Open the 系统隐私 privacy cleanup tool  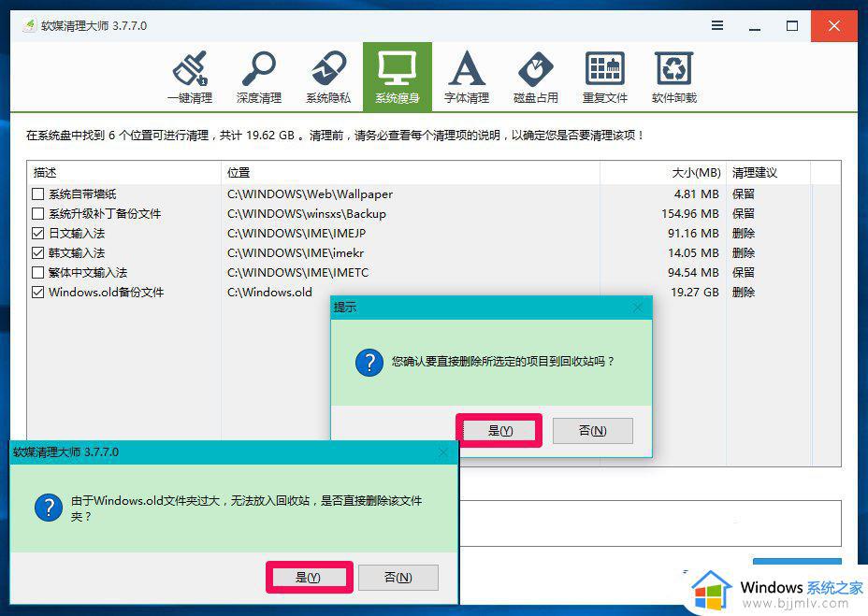click(328, 77)
